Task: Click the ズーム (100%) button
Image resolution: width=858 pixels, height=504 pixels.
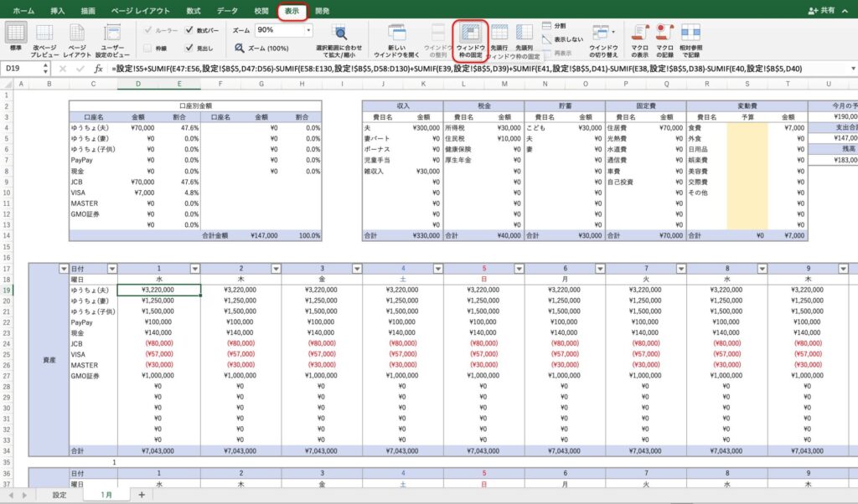Action: point(261,49)
